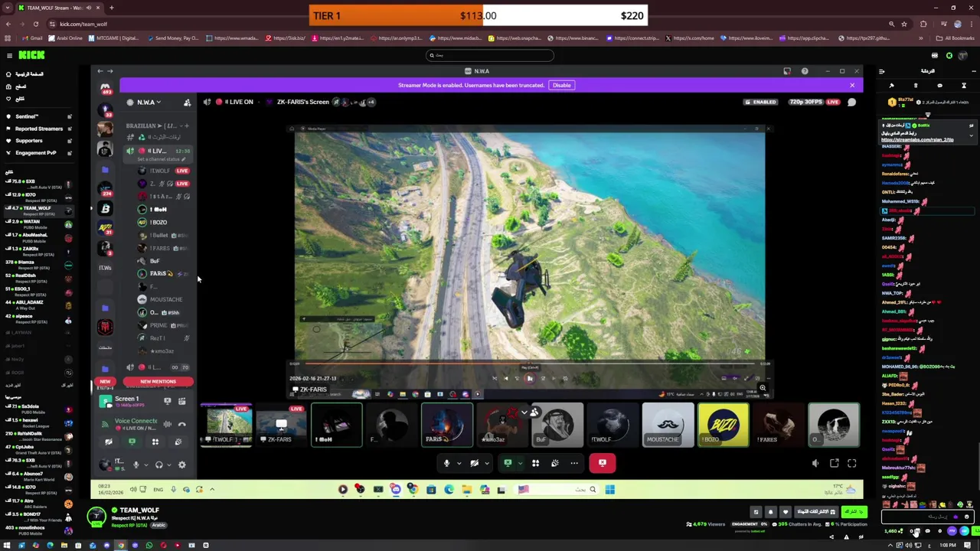Open microphone options arrow in call controls
Viewport: 980px width, 551px height.
point(459,463)
